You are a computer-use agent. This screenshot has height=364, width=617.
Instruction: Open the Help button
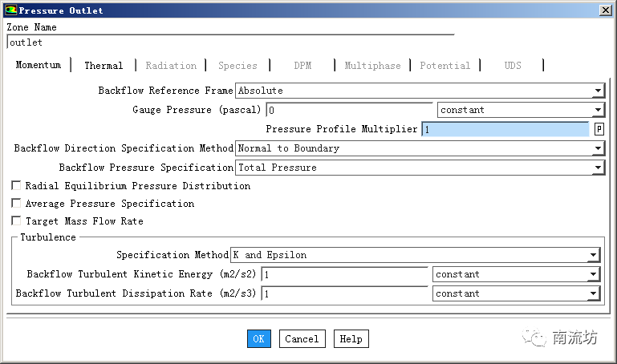pos(351,339)
